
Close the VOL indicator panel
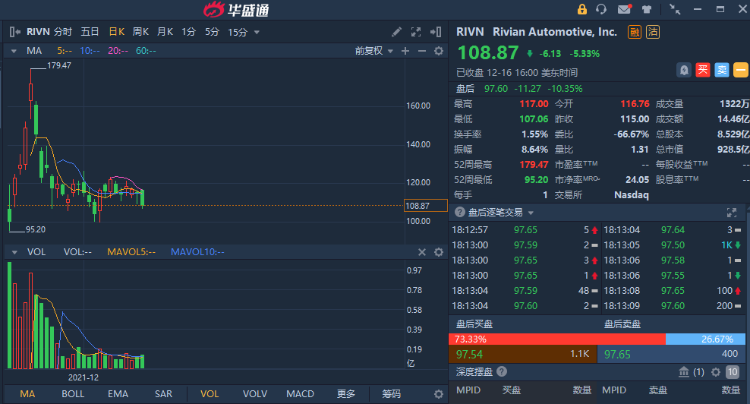pyautogui.click(x=422, y=252)
